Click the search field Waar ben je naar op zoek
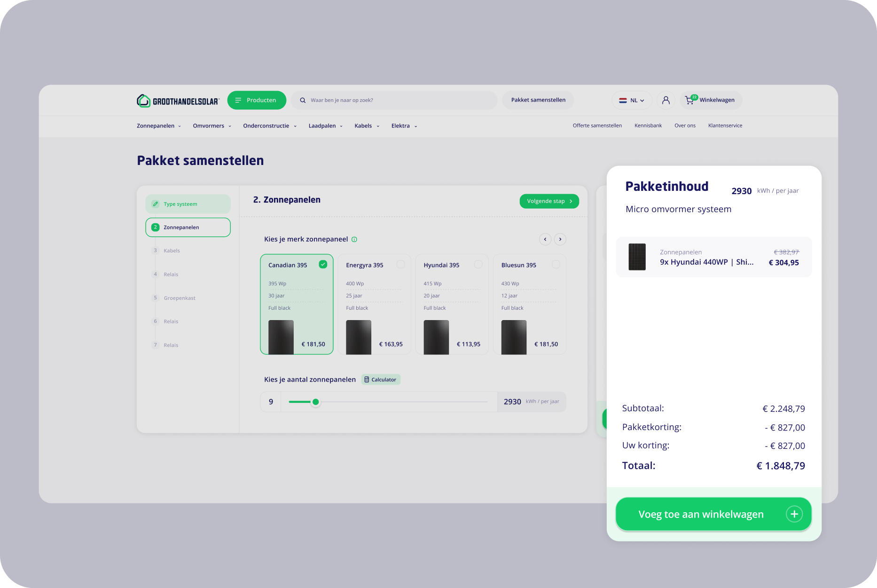 tap(394, 100)
